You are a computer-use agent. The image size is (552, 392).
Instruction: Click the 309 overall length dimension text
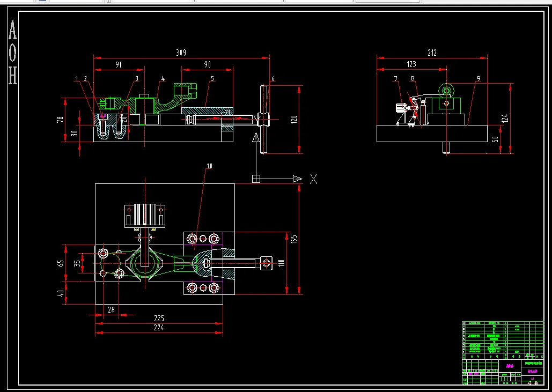tap(181, 53)
